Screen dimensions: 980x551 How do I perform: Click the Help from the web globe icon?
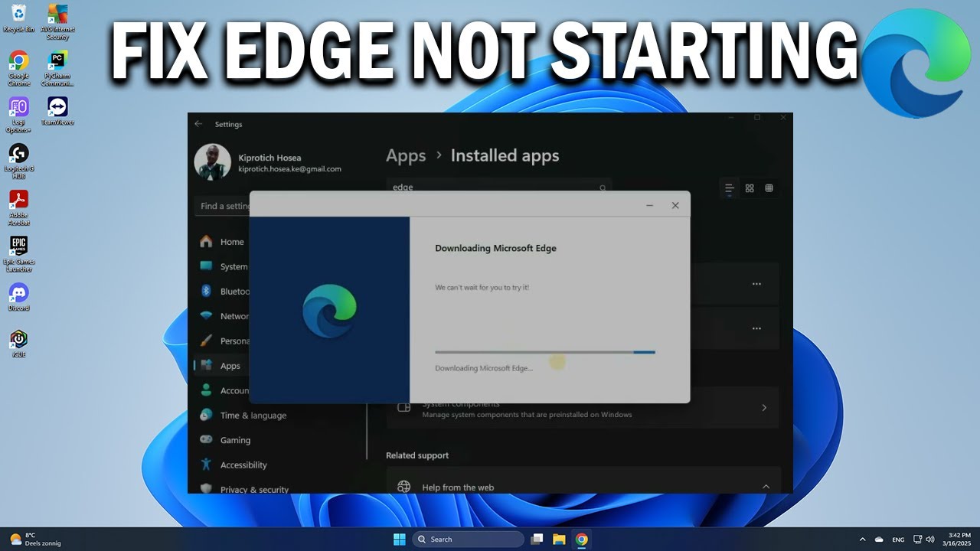click(x=404, y=487)
